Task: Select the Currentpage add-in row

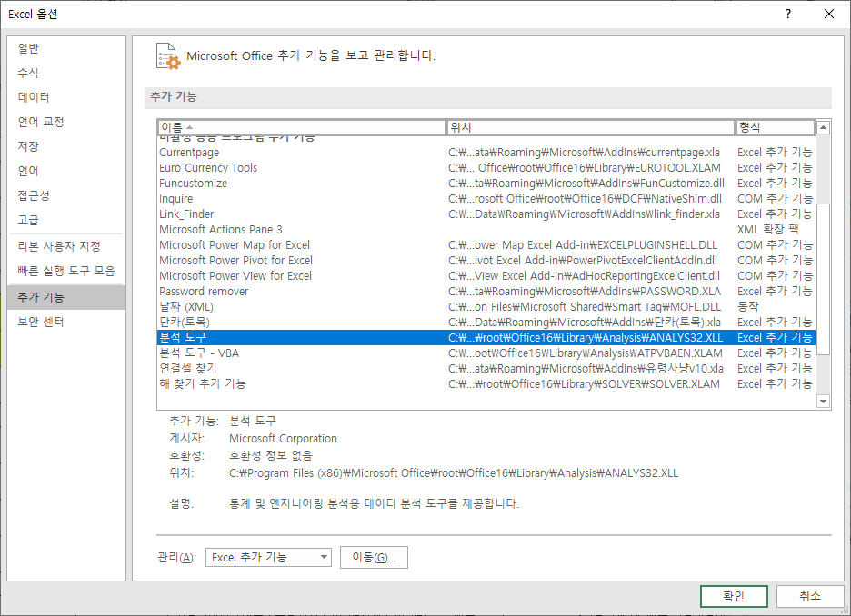Action: (x=486, y=153)
